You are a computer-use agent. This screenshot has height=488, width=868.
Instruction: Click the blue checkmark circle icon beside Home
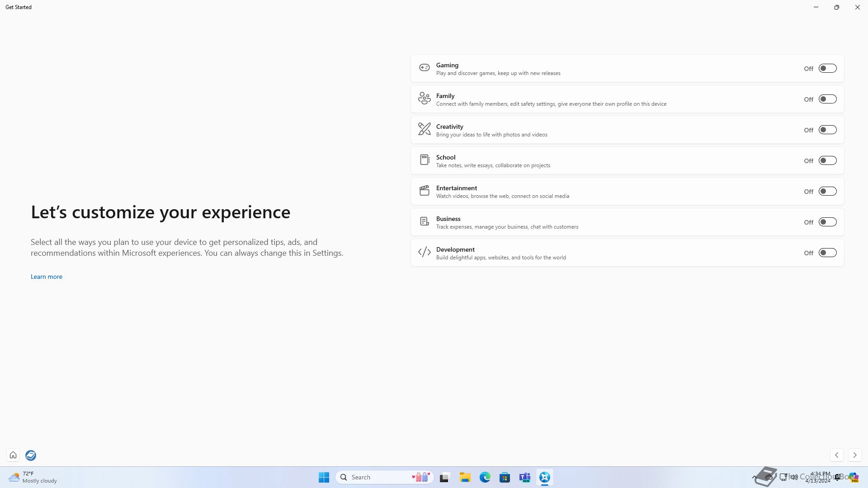point(31,455)
